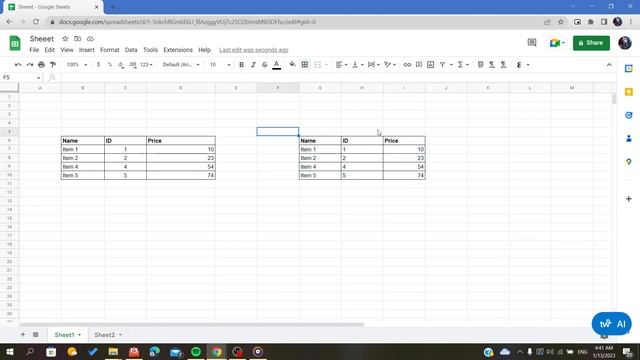Click the Share button

coord(591,43)
